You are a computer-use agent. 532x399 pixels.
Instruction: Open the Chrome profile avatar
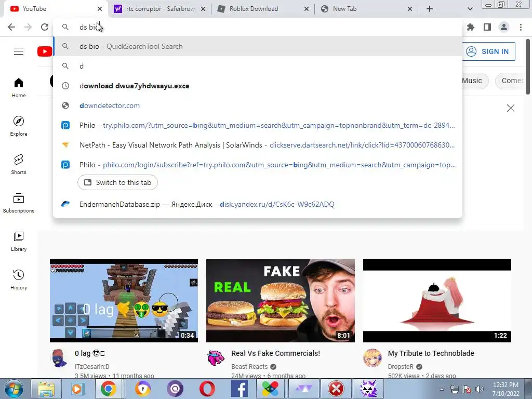(504, 27)
